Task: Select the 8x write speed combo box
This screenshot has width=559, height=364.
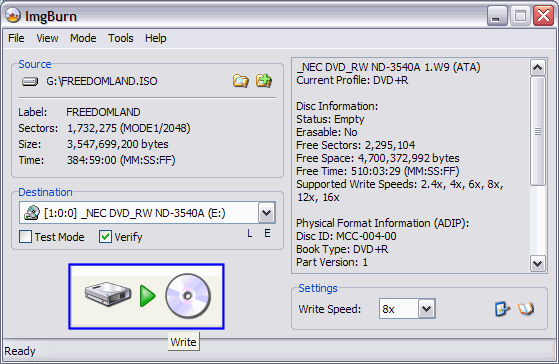Action: point(407,309)
